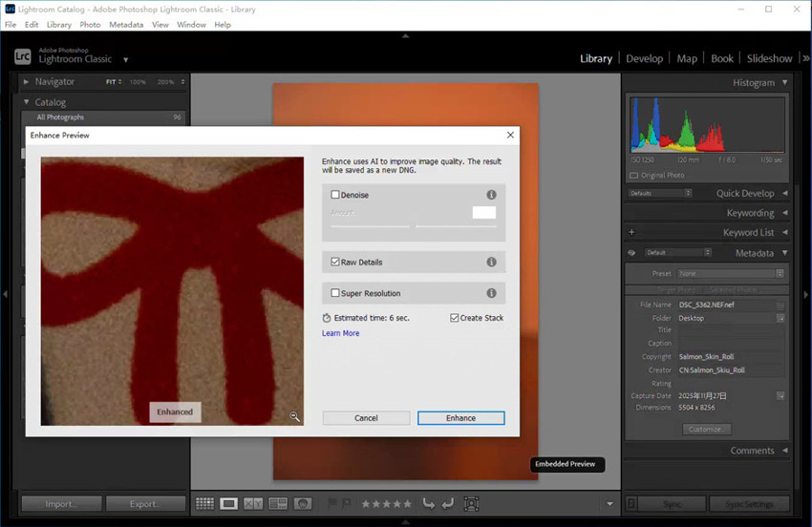
Task: Open Compare view (X|Y) in toolbar
Action: (253, 504)
